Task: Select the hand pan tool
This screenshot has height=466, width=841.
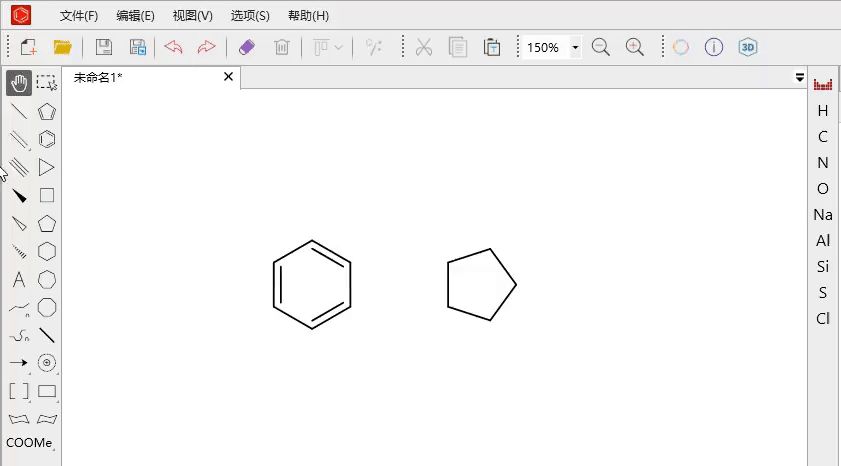Action: point(19,84)
